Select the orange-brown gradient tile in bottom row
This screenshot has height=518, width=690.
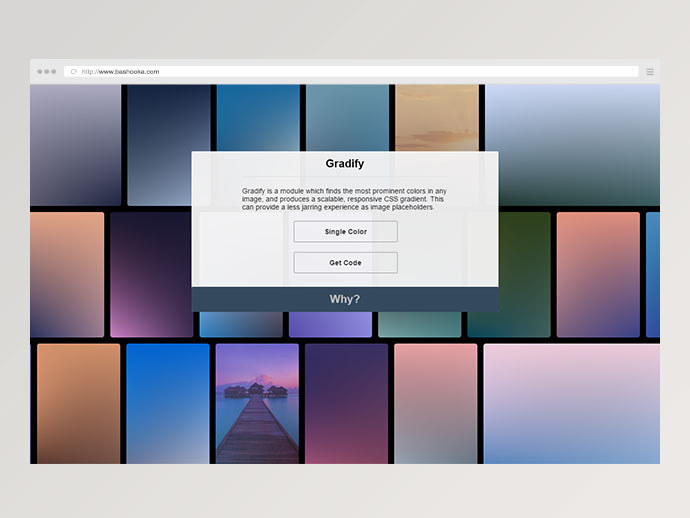[78, 404]
